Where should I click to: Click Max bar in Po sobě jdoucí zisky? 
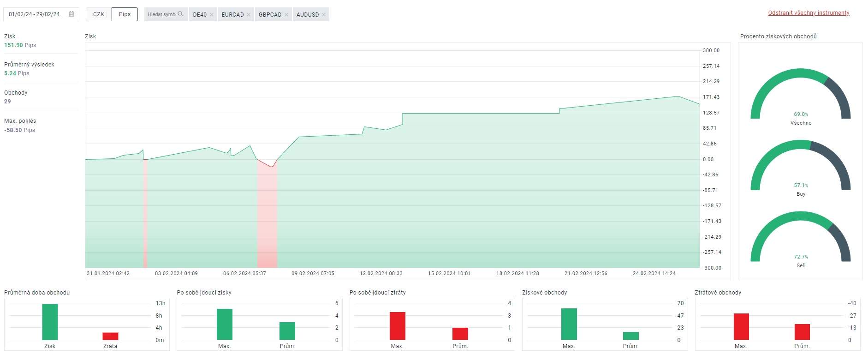225,324
